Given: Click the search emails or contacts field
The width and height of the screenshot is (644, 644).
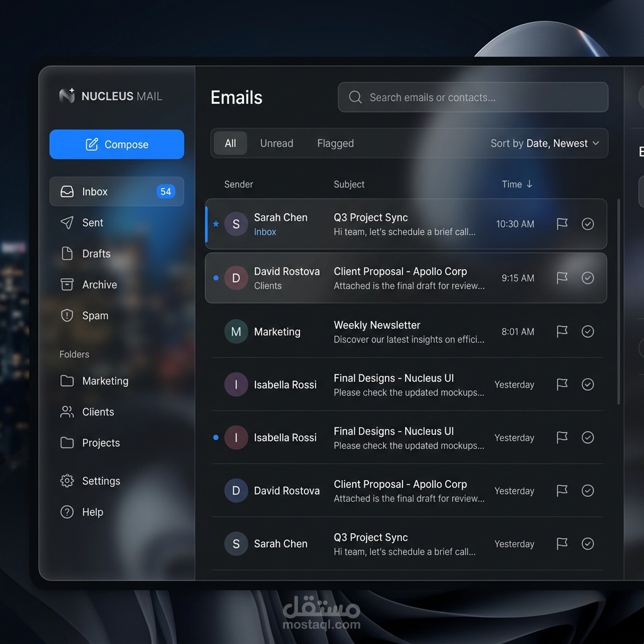Looking at the screenshot, I should click(473, 97).
